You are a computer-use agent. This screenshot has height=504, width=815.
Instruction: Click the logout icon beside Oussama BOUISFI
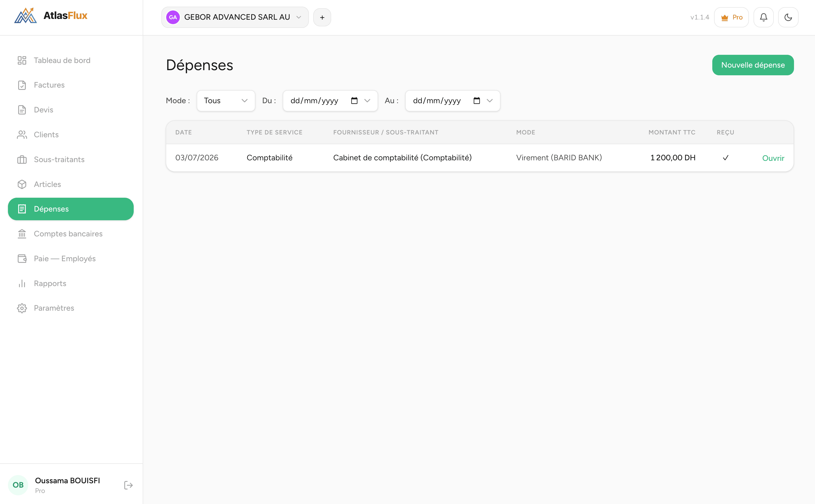click(x=128, y=485)
